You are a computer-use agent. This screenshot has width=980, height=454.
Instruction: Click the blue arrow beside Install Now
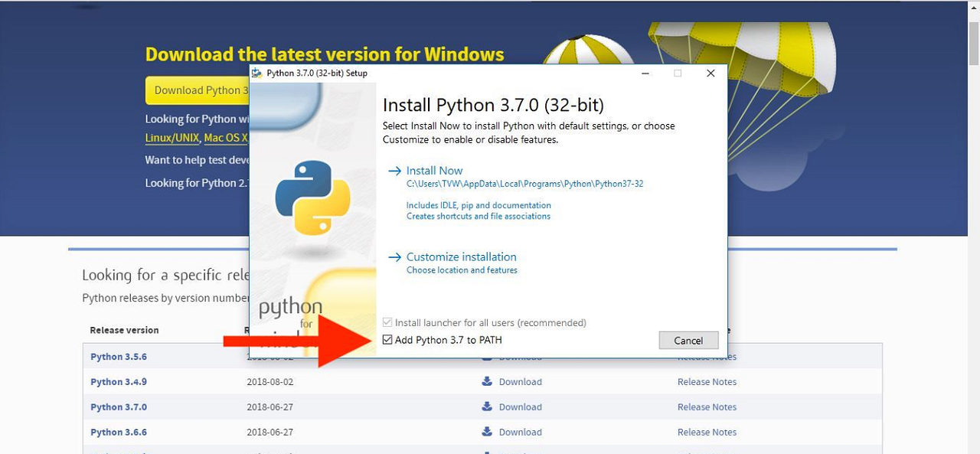(395, 171)
